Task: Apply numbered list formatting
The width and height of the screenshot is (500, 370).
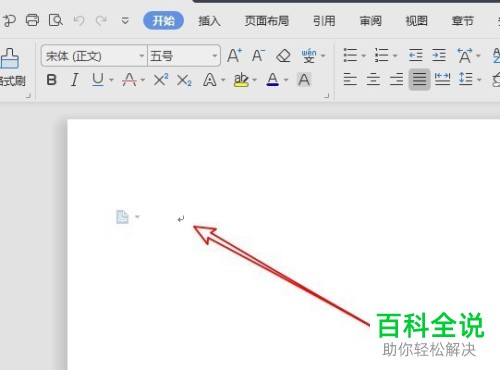Action: (381, 55)
